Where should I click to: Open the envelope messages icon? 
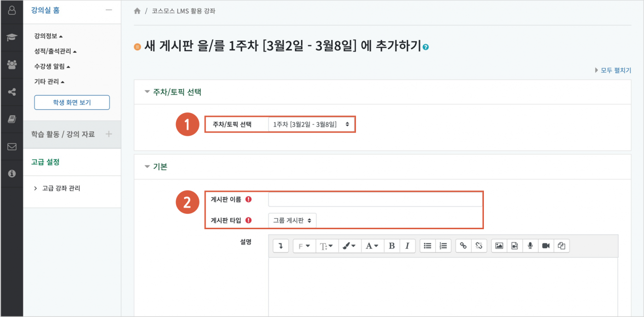click(x=11, y=147)
